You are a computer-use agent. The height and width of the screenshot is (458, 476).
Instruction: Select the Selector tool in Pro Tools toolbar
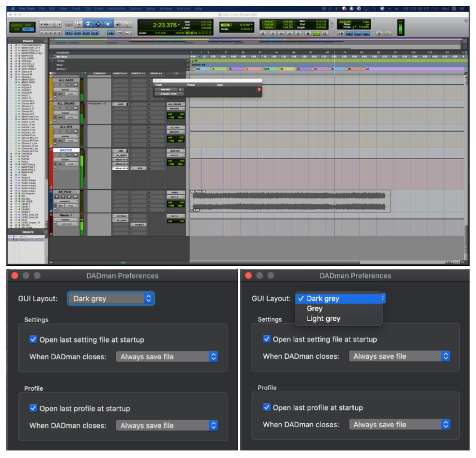click(98, 24)
